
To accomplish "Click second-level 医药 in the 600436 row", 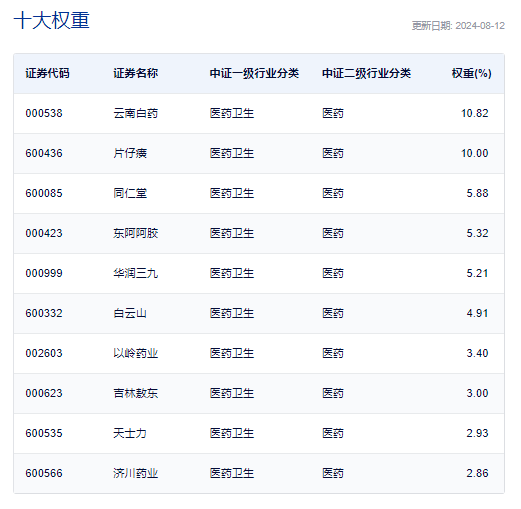I will [x=333, y=153].
